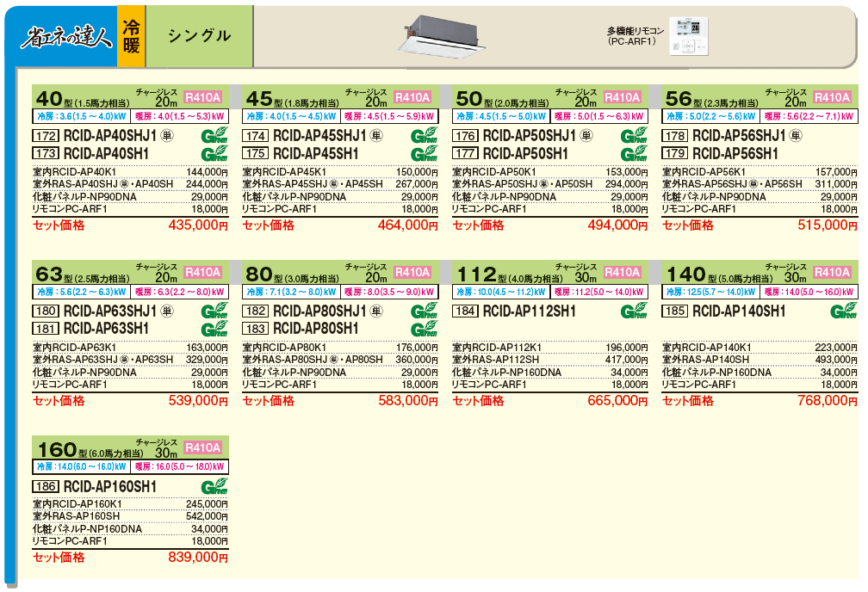Click the set price 839,000円
The height and width of the screenshot is (592, 868).
point(198,557)
